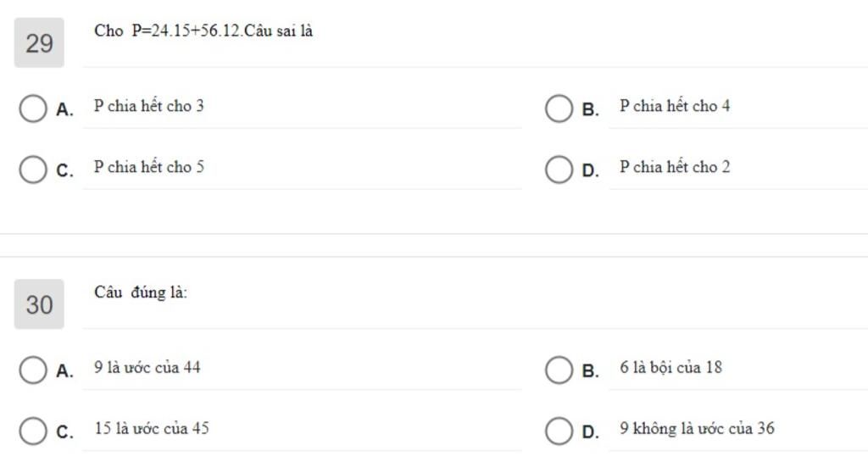Click answer text "P chia hết cho 3"

click(148, 107)
